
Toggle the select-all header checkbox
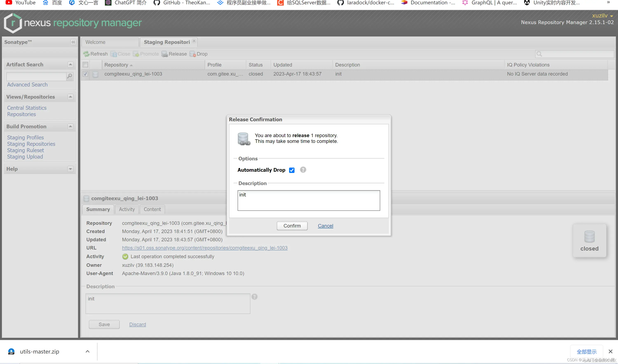tap(85, 65)
